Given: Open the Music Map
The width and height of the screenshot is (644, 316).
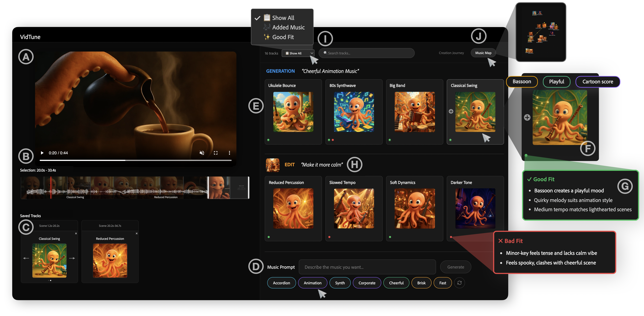Looking at the screenshot, I should pos(483,53).
